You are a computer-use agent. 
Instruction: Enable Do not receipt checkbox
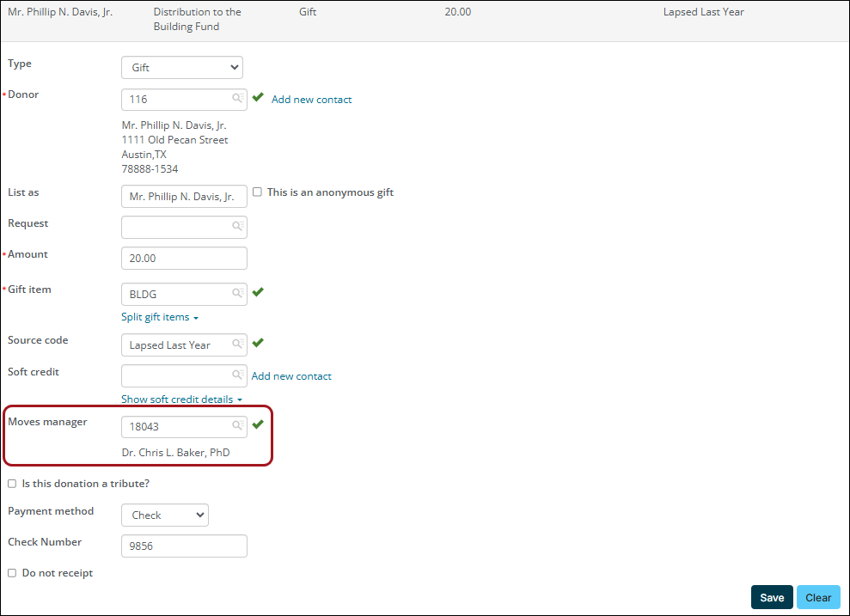pos(12,573)
